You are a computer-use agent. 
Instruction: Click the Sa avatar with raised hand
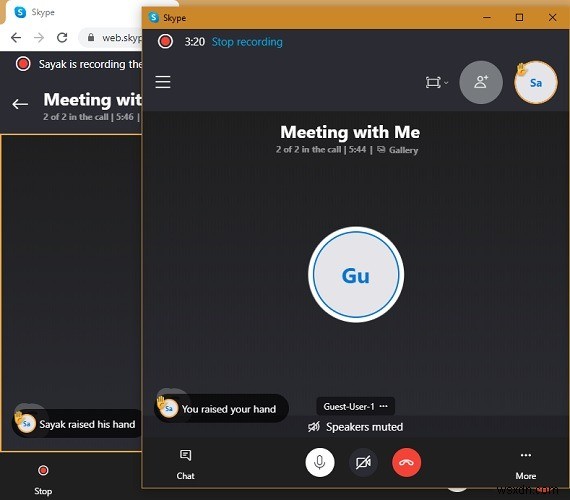click(x=535, y=83)
